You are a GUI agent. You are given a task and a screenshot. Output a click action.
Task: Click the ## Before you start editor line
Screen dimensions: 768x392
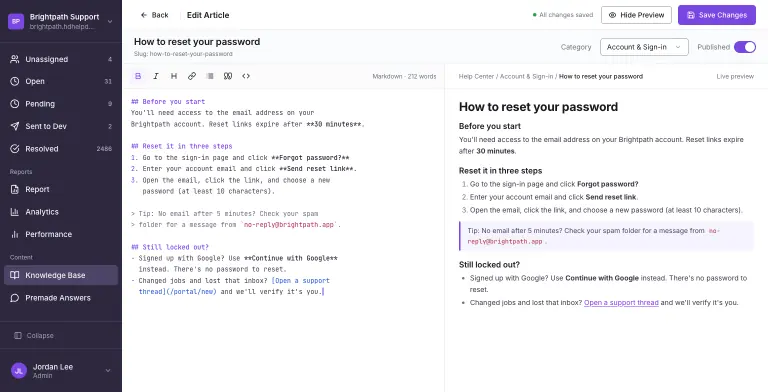(x=168, y=102)
